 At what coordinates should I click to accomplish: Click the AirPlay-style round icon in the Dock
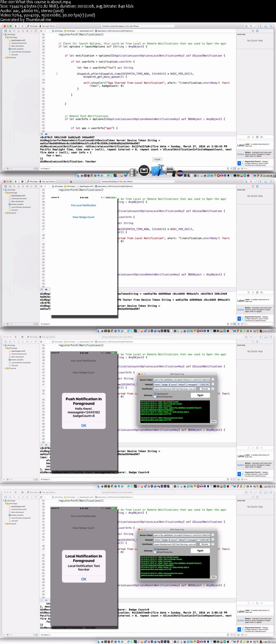pyautogui.click(x=144, y=171)
